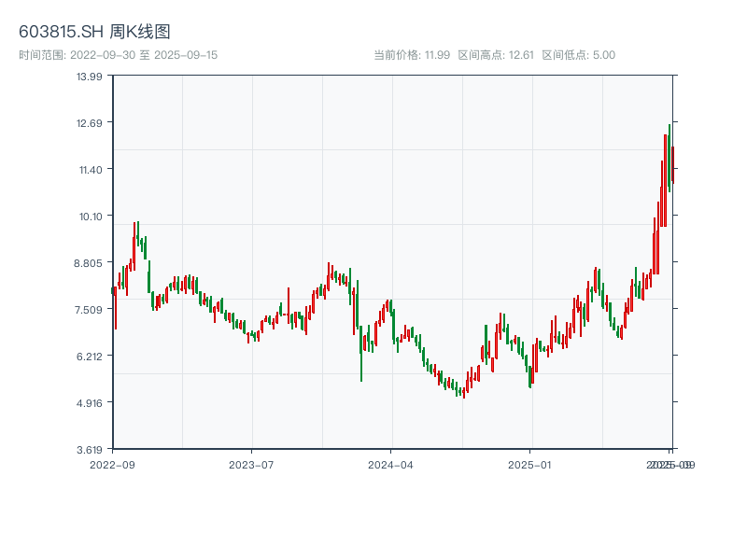Image resolution: width=747 pixels, height=560 pixels.
Task: Click the x-axis date label 2023-07
Action: coord(251,465)
